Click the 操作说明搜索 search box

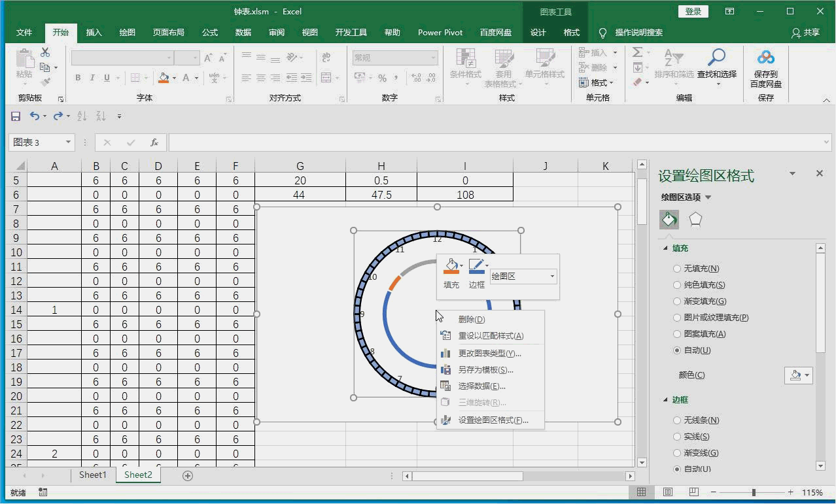[638, 33]
